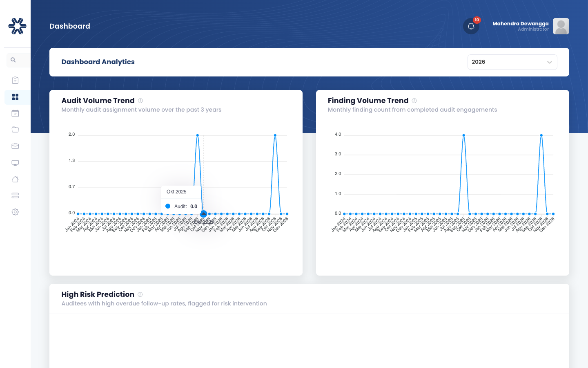Select the dashboard grid sidebar icon
Image resolution: width=588 pixels, height=368 pixels.
coord(15,97)
